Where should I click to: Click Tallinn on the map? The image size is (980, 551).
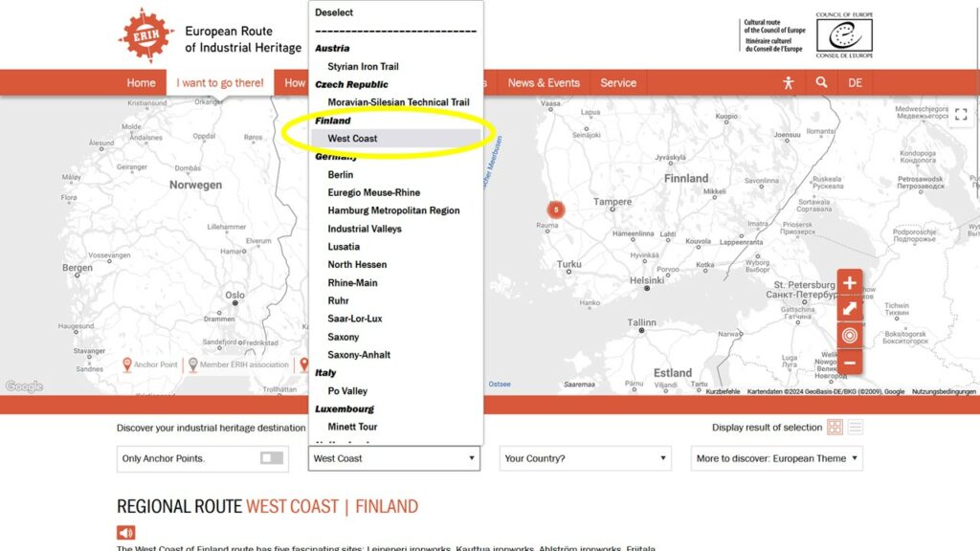point(642,322)
